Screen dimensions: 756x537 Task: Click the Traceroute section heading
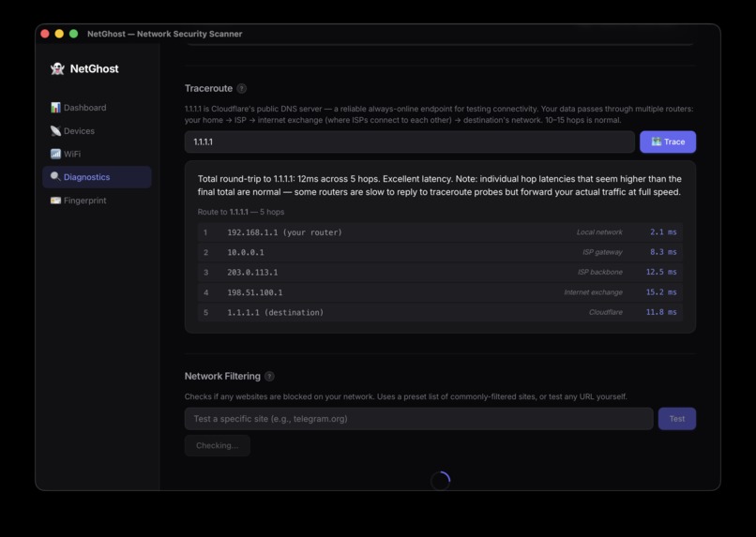(x=208, y=88)
